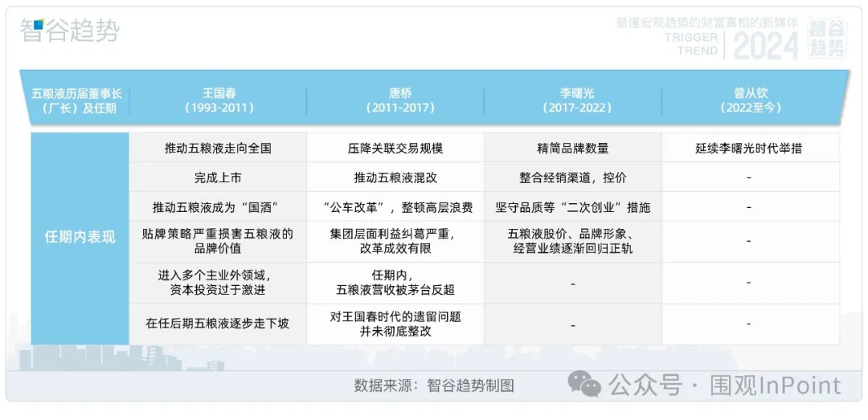
Task: Click the 完成上市 cell
Action: (218, 177)
